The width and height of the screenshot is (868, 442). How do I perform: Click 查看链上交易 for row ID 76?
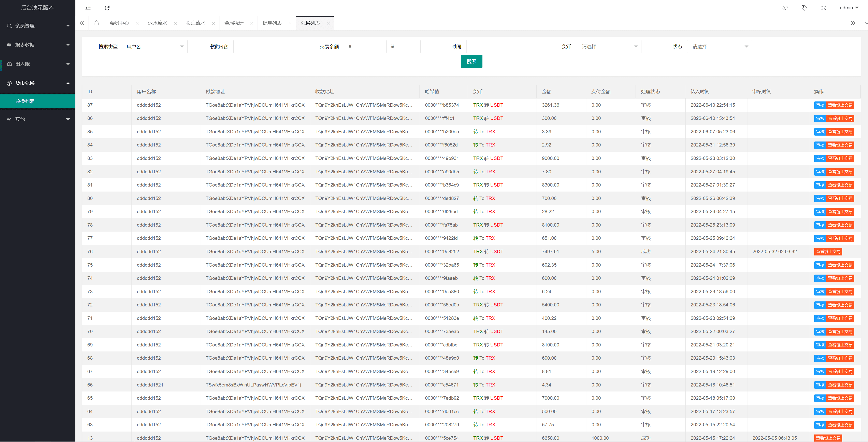coord(828,252)
